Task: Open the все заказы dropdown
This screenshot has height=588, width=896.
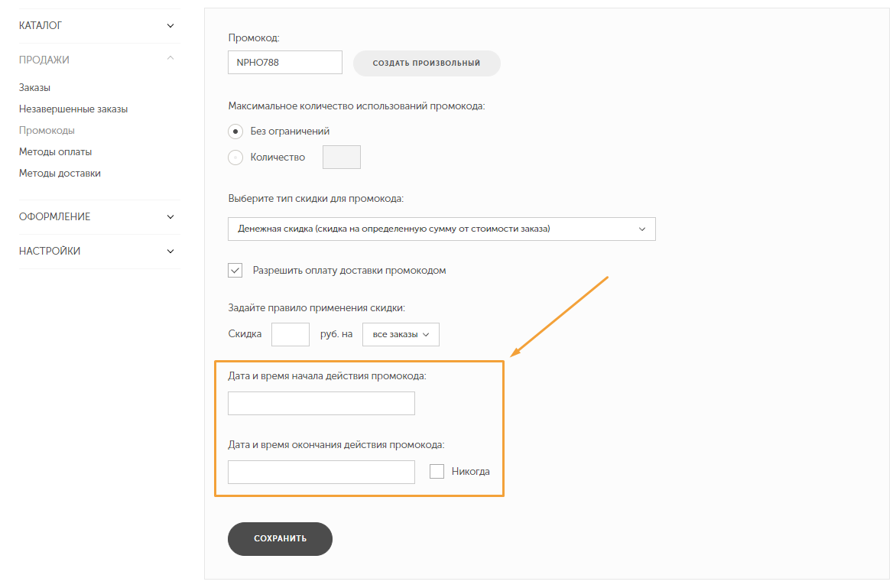Action: pos(401,334)
